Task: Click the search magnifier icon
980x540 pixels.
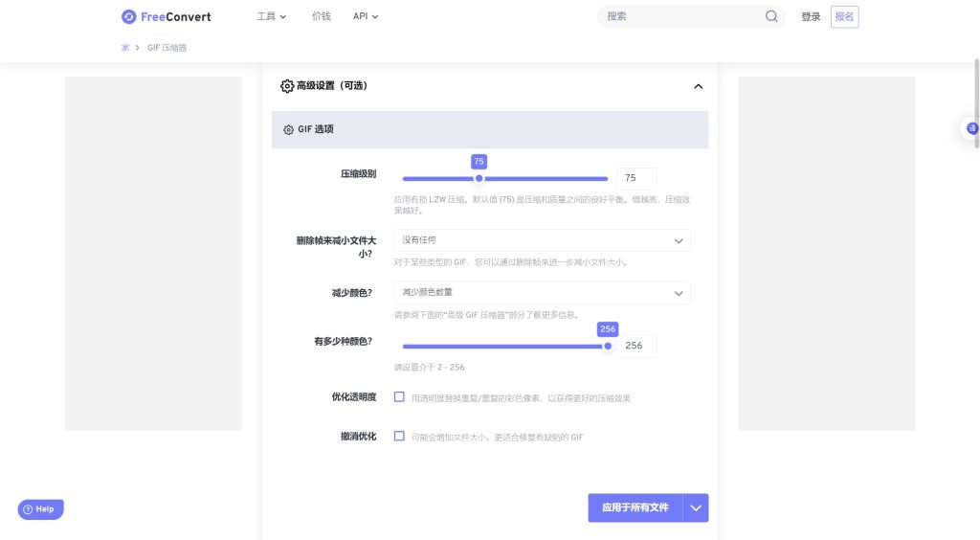Action: [x=771, y=16]
